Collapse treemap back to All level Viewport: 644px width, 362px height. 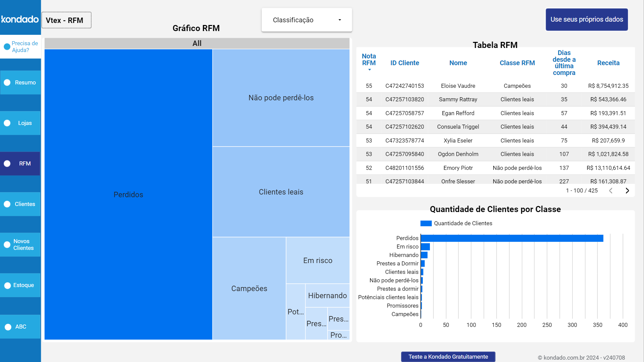[197, 43]
